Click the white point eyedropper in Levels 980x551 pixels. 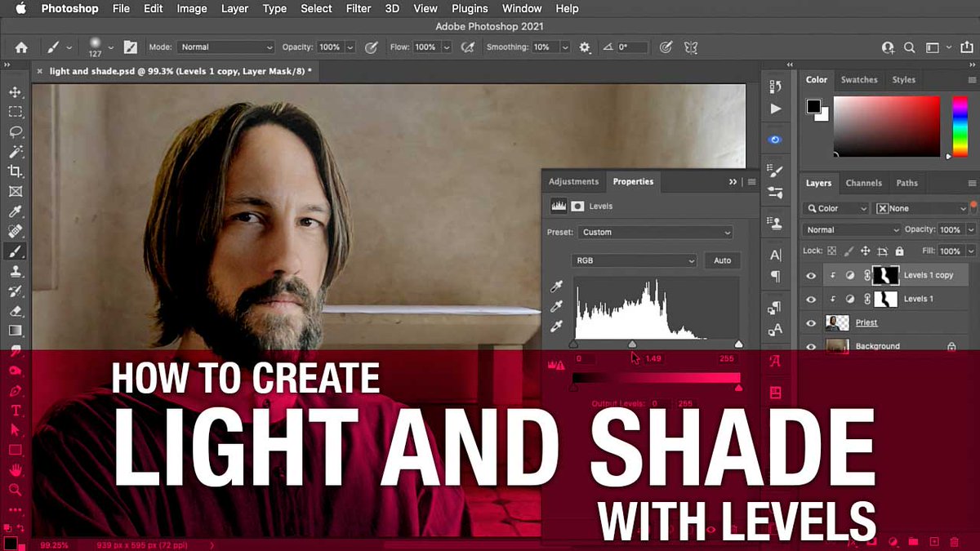click(x=556, y=326)
